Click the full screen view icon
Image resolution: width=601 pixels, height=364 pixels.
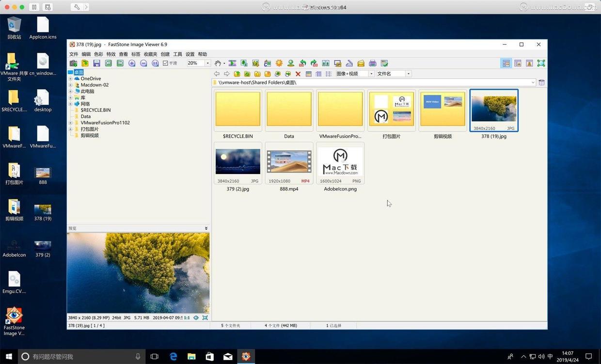click(x=541, y=63)
